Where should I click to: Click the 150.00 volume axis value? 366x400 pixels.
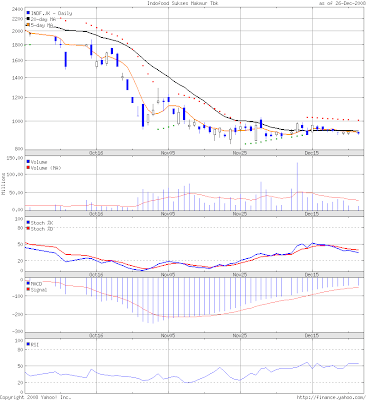pyautogui.click(x=16, y=157)
